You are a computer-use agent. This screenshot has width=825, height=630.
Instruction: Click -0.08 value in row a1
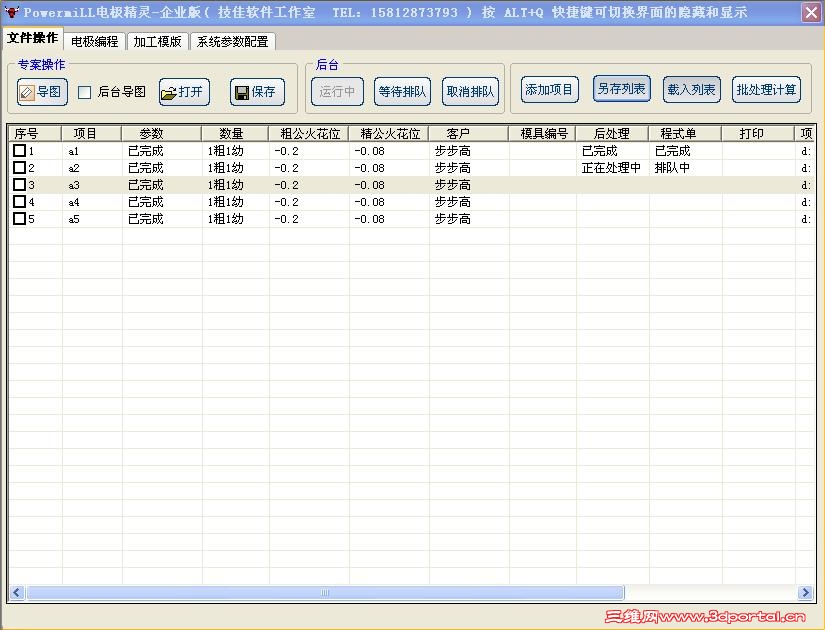point(369,151)
